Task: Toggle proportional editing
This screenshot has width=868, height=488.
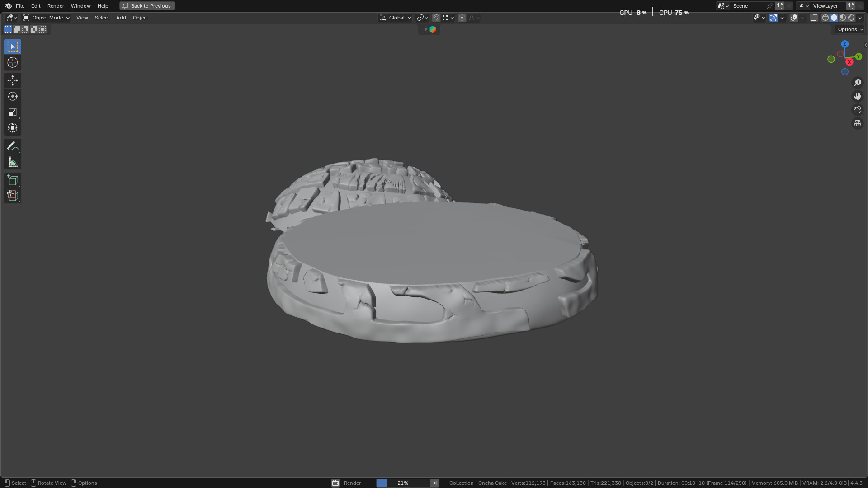Action: 462,18
